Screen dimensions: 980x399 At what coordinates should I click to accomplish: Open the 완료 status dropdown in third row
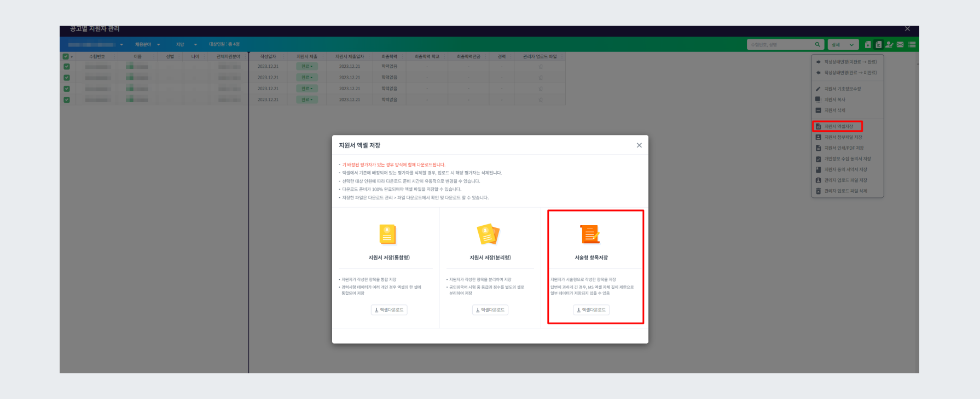pos(306,89)
